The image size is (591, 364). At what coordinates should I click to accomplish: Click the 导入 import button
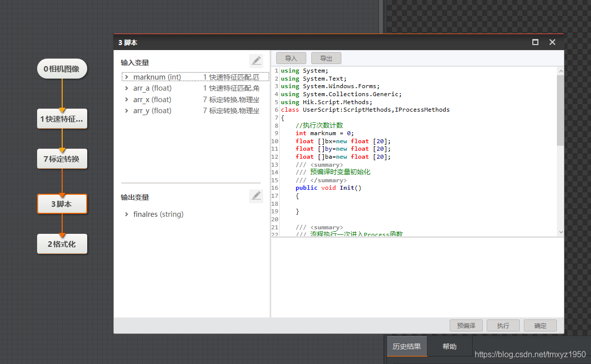click(291, 59)
